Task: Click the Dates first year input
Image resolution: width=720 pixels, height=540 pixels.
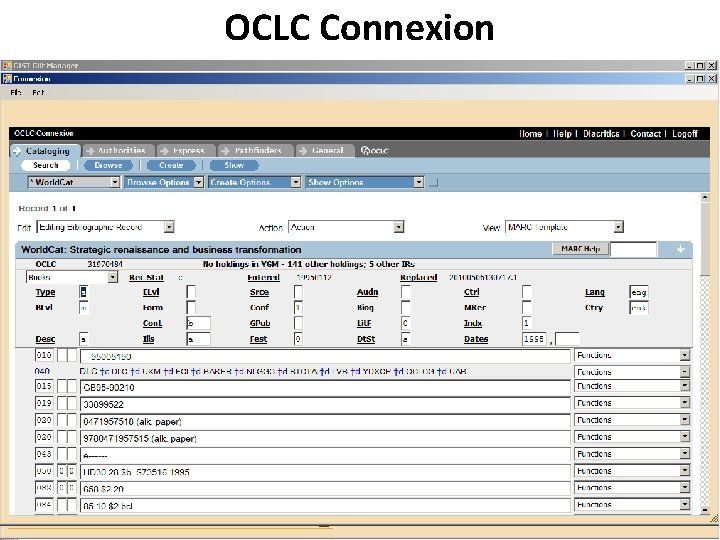Action: (x=534, y=339)
